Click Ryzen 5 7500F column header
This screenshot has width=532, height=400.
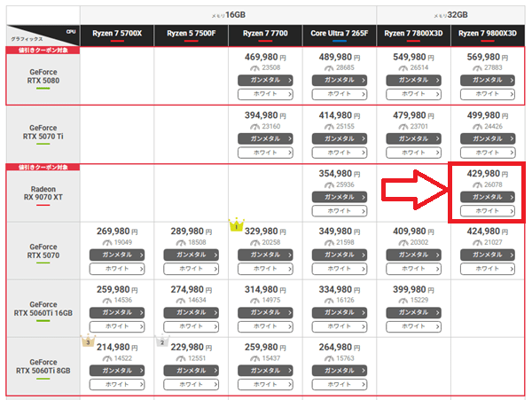click(x=191, y=34)
